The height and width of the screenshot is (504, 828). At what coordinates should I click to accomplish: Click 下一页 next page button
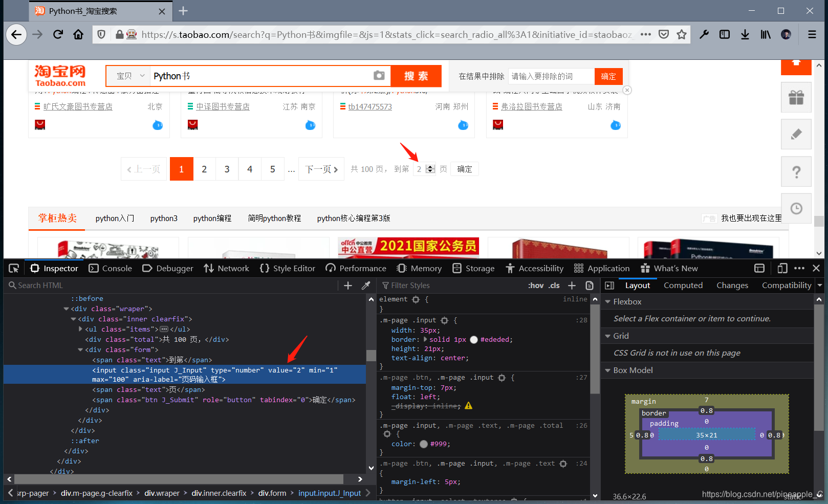pyautogui.click(x=321, y=169)
